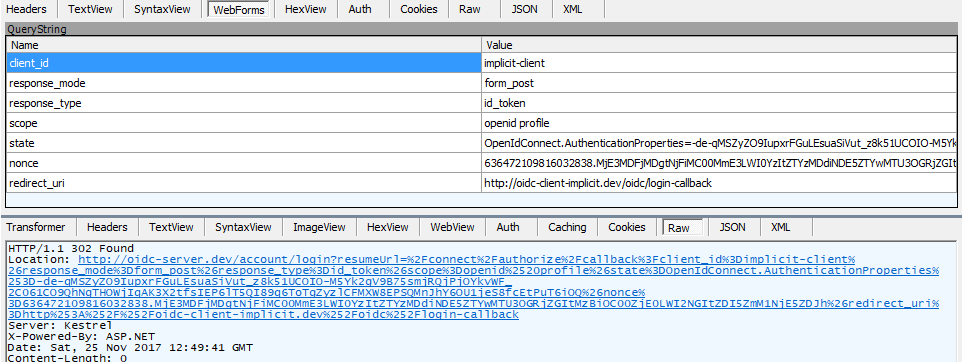Select the state parameter name cell

(244, 143)
